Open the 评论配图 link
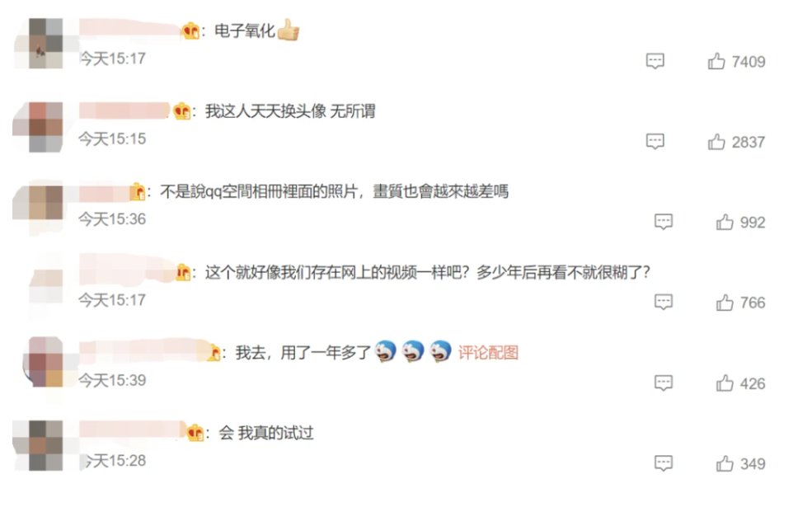Image resolution: width=812 pixels, height=507 pixels. 488,353
